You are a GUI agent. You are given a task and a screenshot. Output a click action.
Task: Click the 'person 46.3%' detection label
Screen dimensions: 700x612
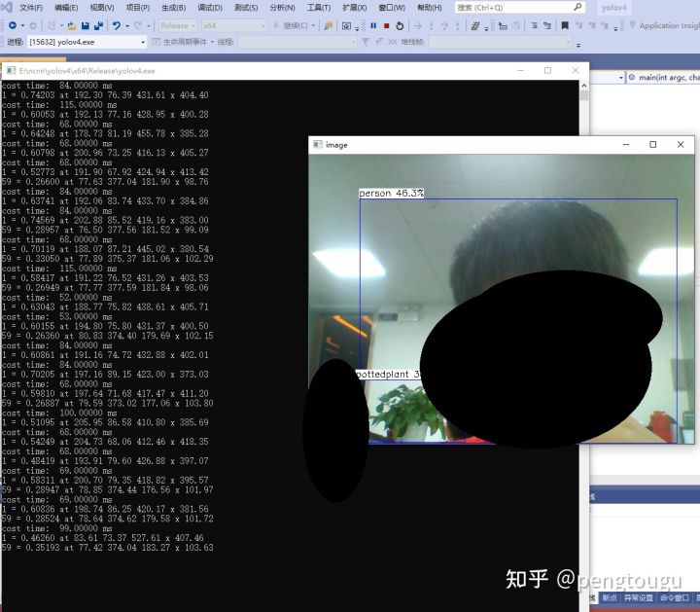[391, 193]
